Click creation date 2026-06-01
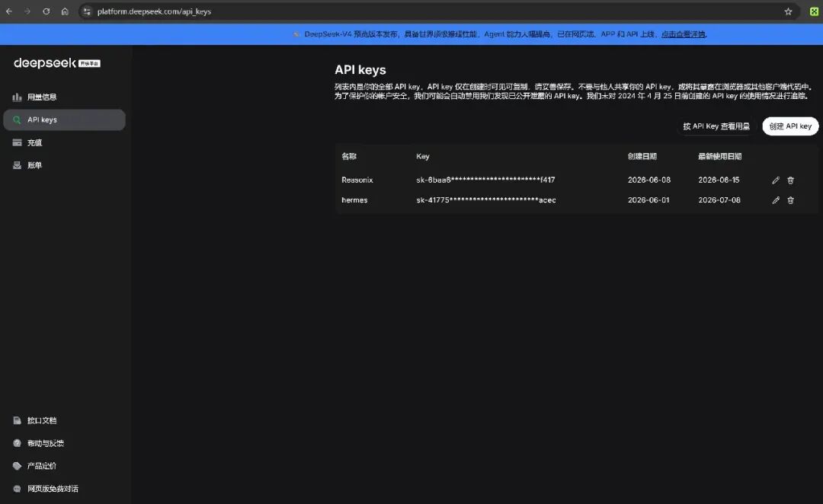 [648, 200]
